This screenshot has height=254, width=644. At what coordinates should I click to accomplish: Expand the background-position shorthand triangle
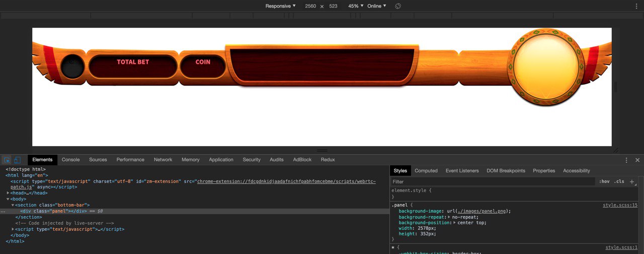454,222
